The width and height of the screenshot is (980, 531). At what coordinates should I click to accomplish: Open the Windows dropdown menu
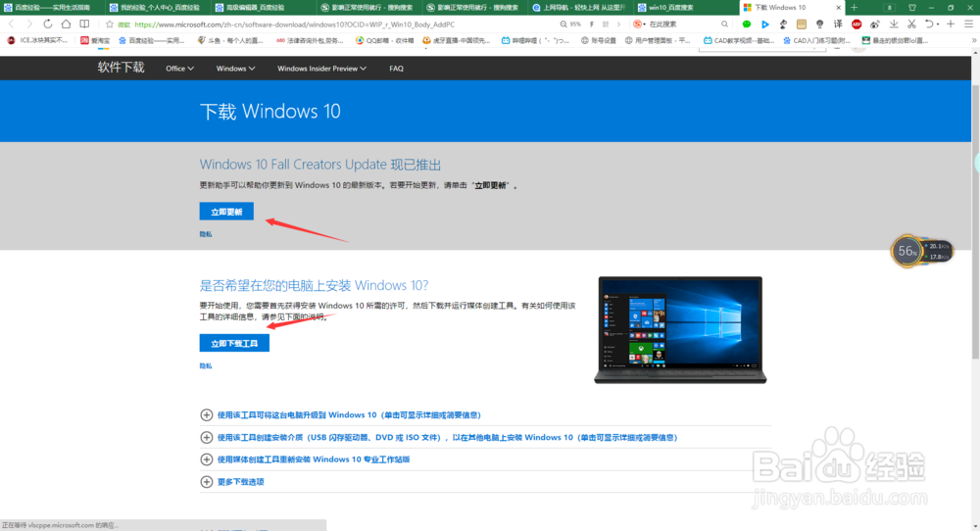[235, 69]
